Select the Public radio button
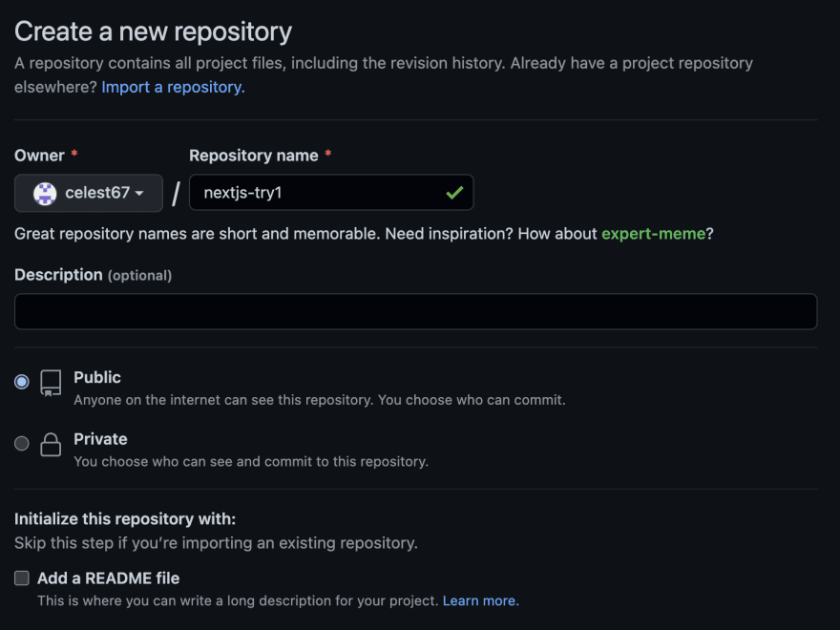840x630 pixels. [22, 382]
